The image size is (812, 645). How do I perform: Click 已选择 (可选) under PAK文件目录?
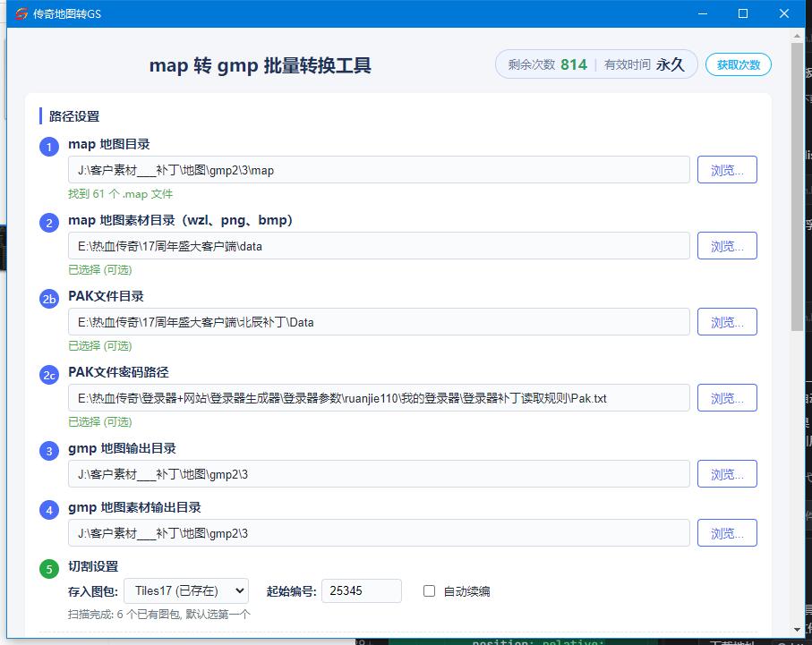100,346
